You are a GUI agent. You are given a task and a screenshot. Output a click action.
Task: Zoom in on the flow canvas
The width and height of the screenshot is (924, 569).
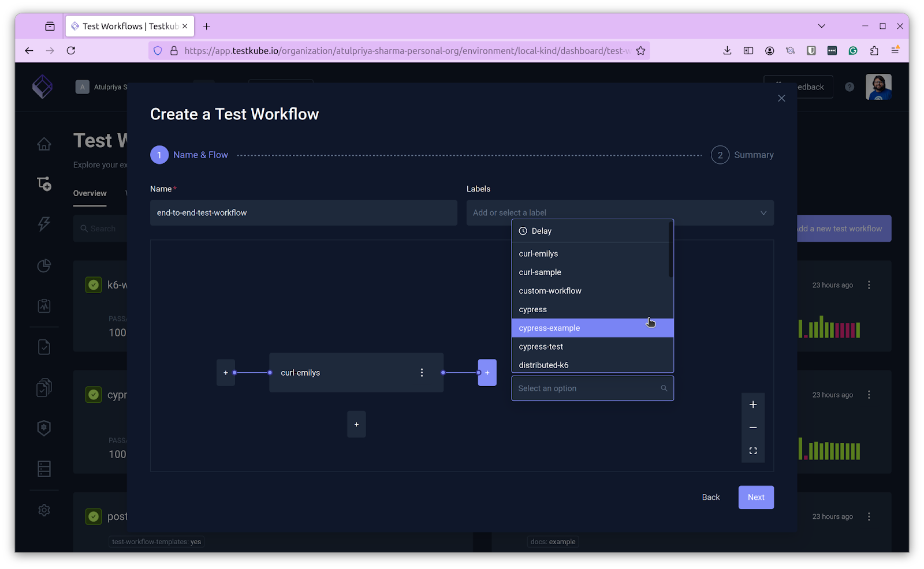[x=753, y=405]
